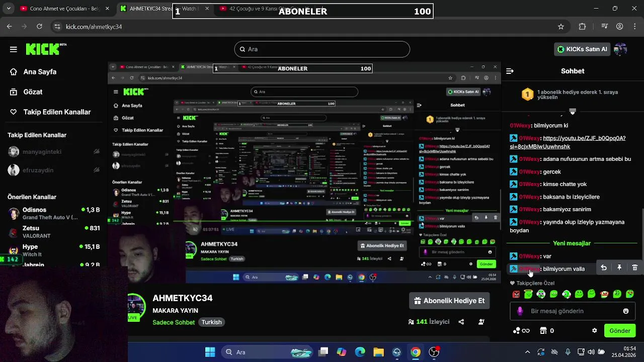This screenshot has width=644, height=362.
Task: Click the live stream video player
Action: click(304, 173)
